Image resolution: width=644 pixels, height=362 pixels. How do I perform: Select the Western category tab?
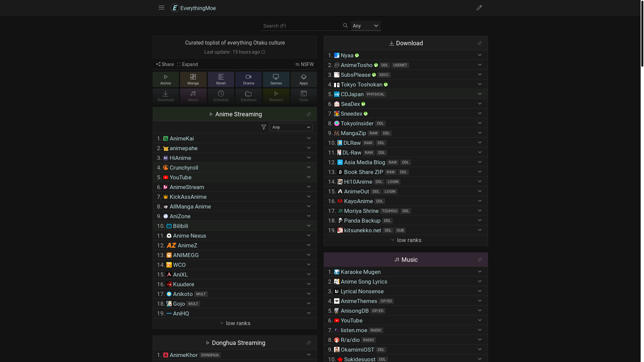(x=276, y=96)
